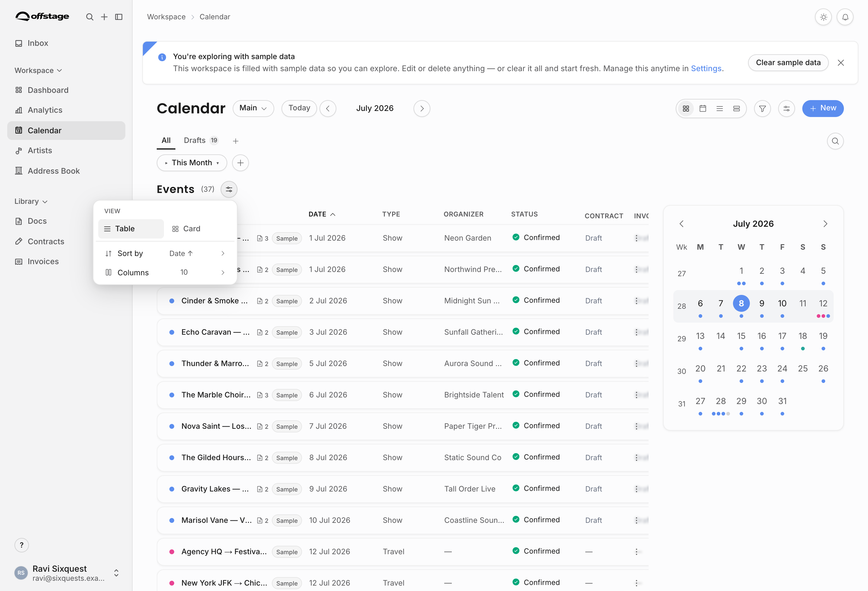
Task: Click the sidebar search magnifier icon
Action: click(89, 17)
